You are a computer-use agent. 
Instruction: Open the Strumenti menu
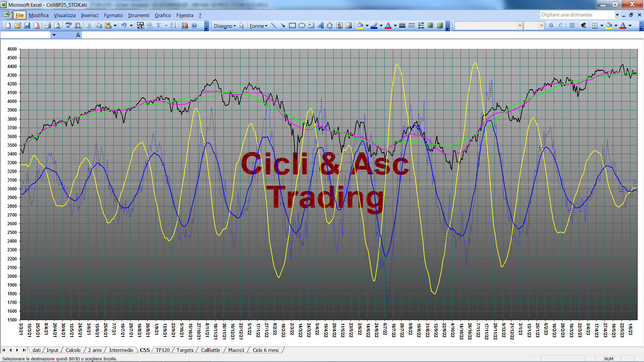click(x=139, y=15)
